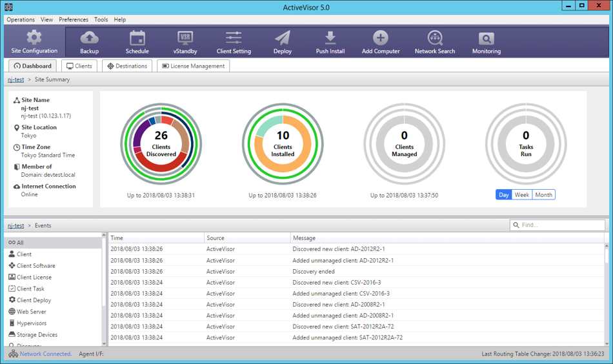Select event 'Discovered new client: SAT-2012R2A-72'
Screen dimensions: 613x364
click(x=356, y=326)
